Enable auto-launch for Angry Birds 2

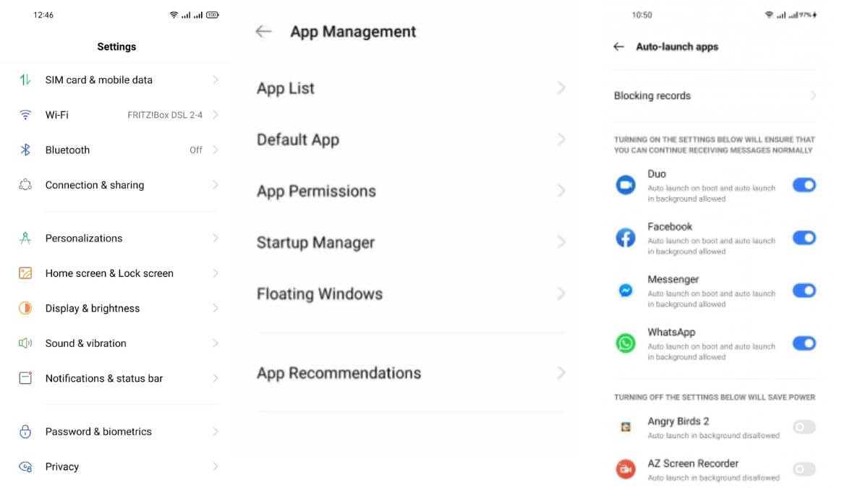pyautogui.click(x=804, y=427)
